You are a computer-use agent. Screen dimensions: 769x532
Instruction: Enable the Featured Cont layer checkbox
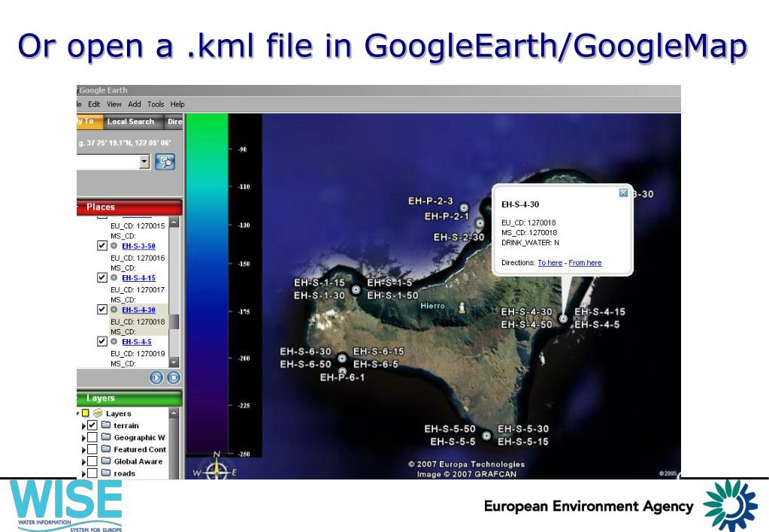pos(92,449)
